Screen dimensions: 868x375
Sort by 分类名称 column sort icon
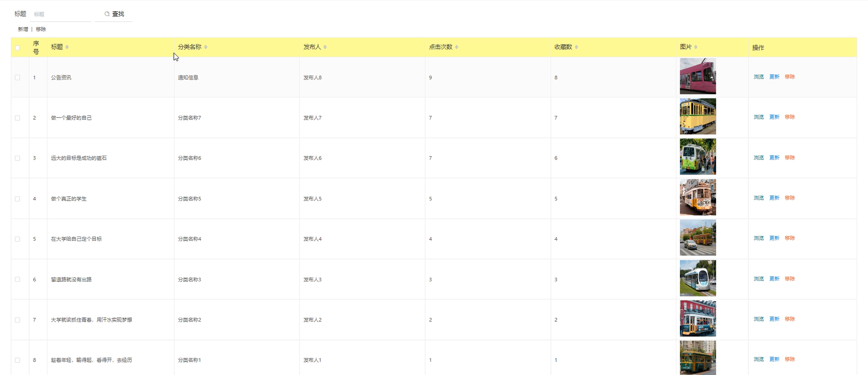click(x=206, y=47)
